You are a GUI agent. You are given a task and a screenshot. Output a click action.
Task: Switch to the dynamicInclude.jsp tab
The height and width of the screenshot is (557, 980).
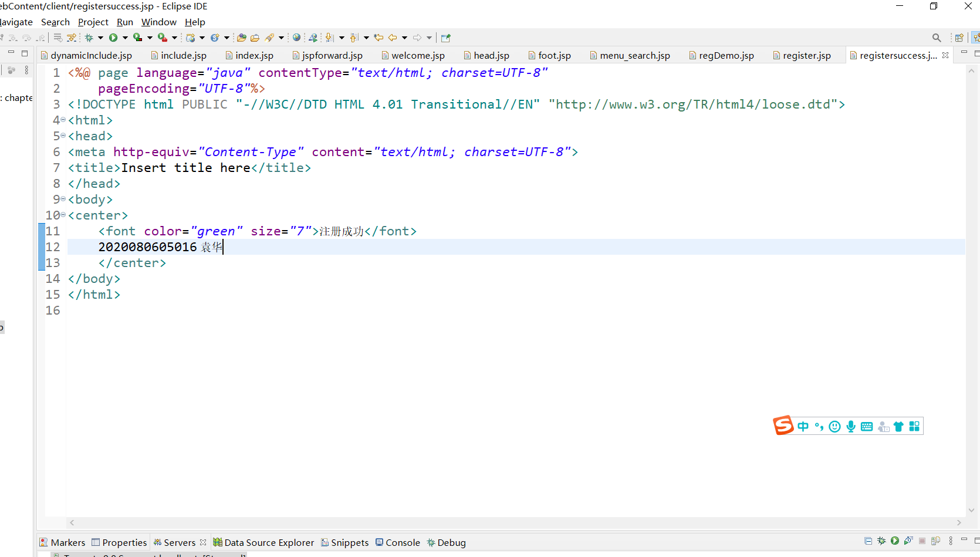pos(86,55)
